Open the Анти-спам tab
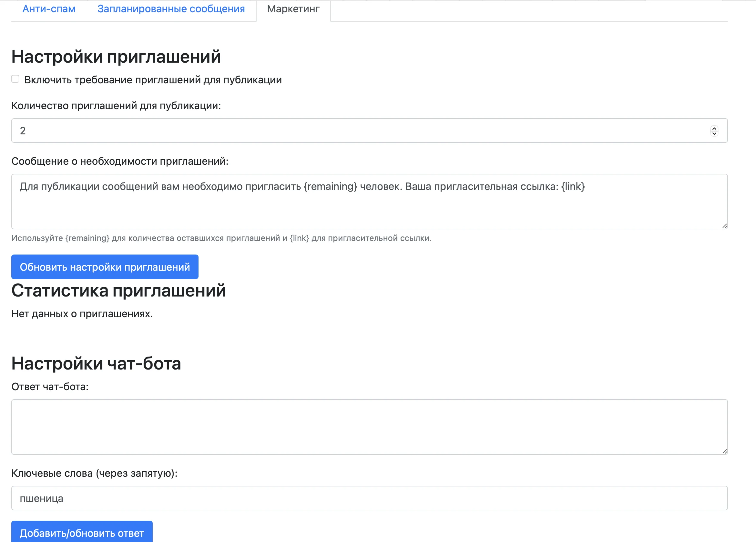Screen dimensions: 756x542 point(49,9)
